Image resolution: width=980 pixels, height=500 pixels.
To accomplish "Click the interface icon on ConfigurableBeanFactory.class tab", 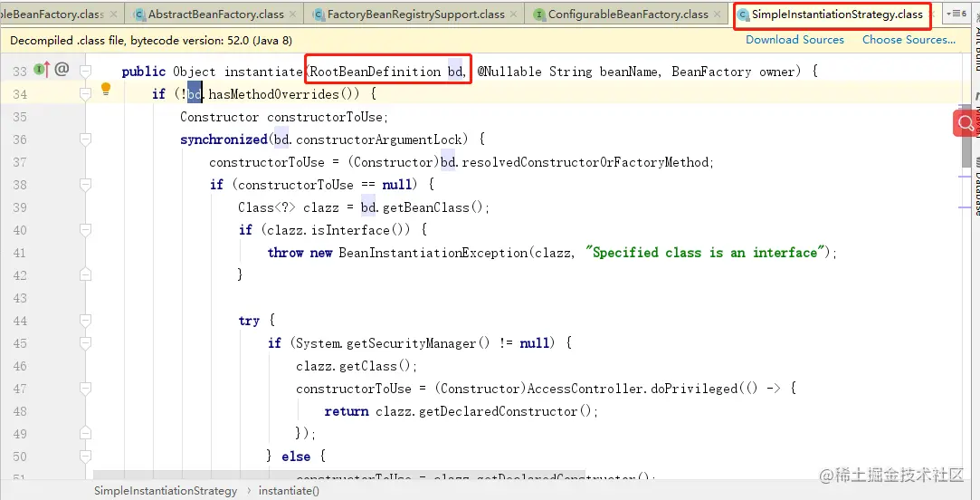I will pos(539,14).
